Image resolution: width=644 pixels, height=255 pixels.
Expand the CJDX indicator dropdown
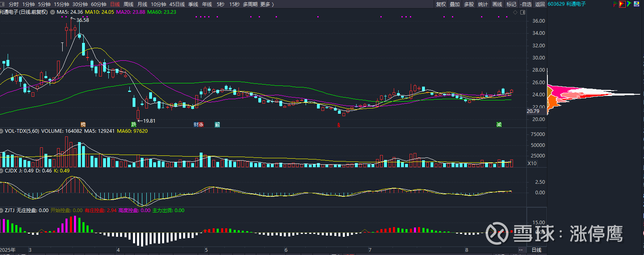click(2, 171)
